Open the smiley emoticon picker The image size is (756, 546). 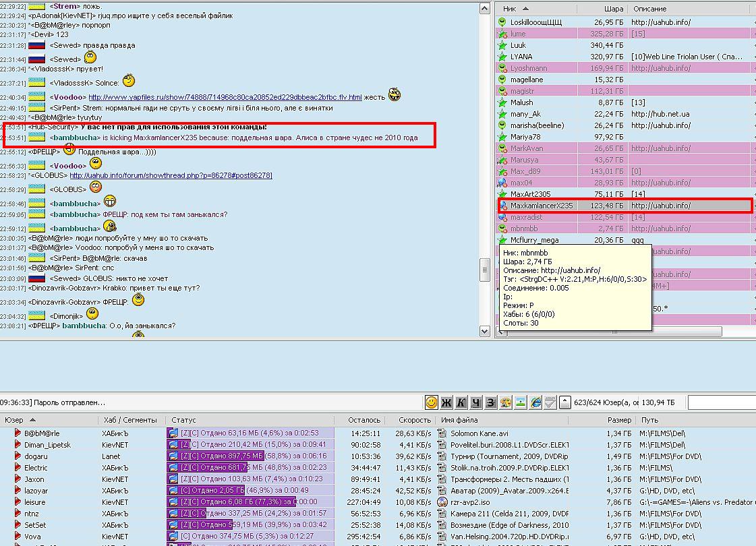(x=432, y=402)
